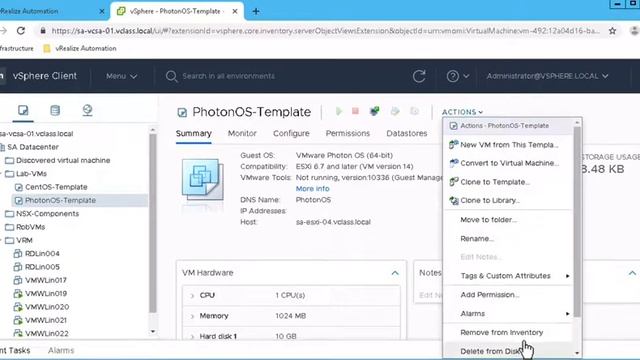The image size is (640, 360).
Task: Click the Search in all environments field
Action: (x=228, y=76)
